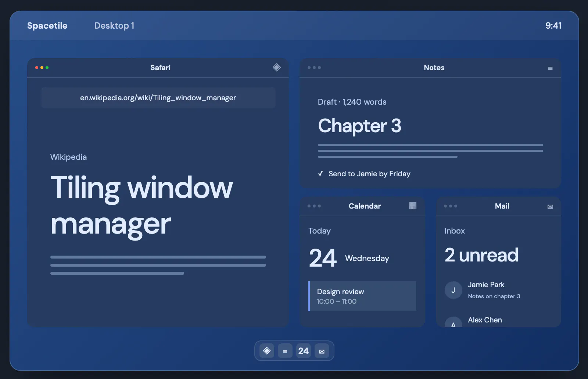
Task: Click Wednesday in Calendar
Action: pyautogui.click(x=367, y=259)
